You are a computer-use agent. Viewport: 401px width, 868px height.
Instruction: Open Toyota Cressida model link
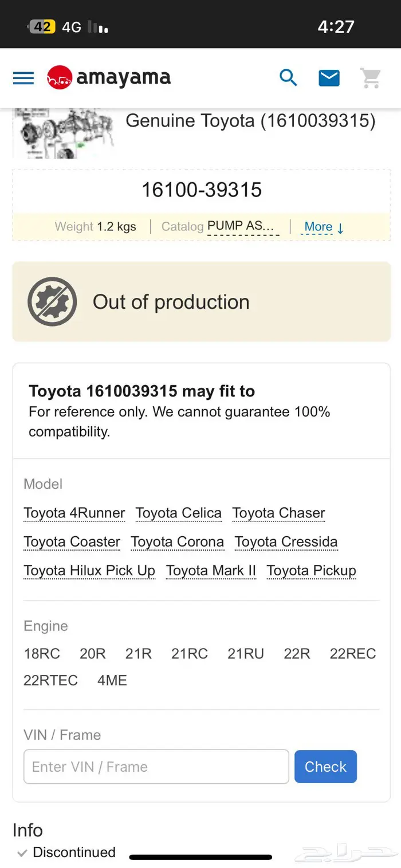(x=286, y=542)
